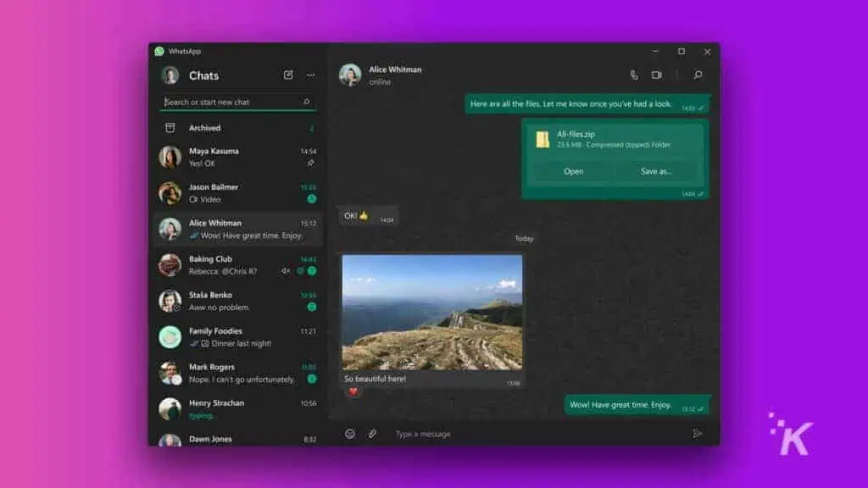
Task: Open the Family Foodies group chat
Action: coord(238,337)
